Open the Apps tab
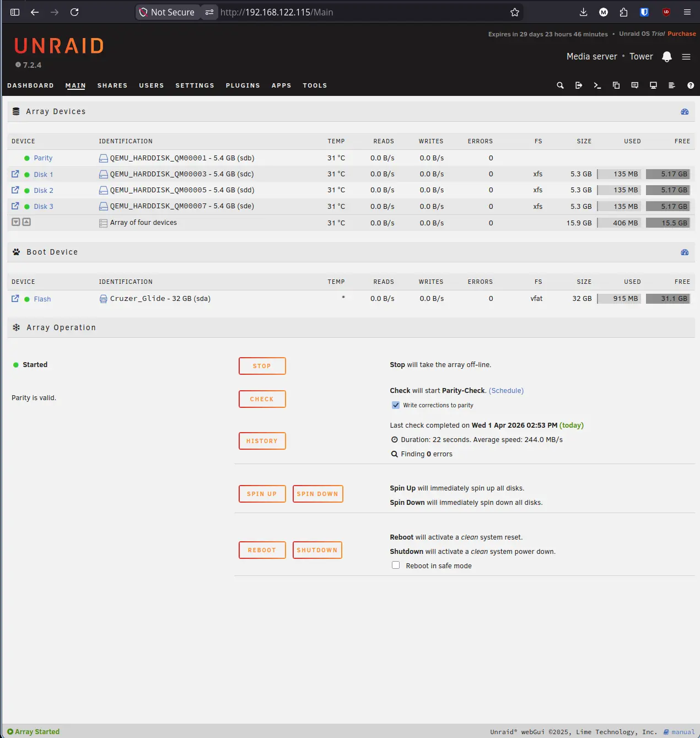 coord(281,85)
